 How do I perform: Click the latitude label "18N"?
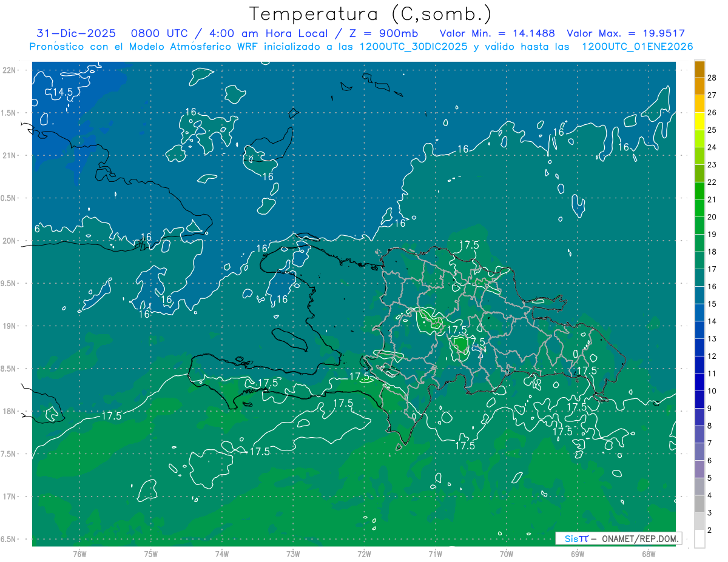[9, 412]
